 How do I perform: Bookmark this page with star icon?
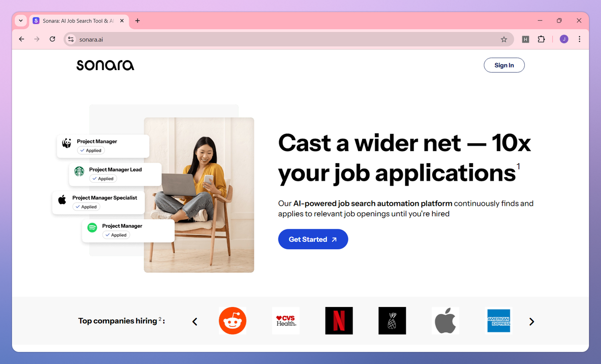[x=504, y=39]
